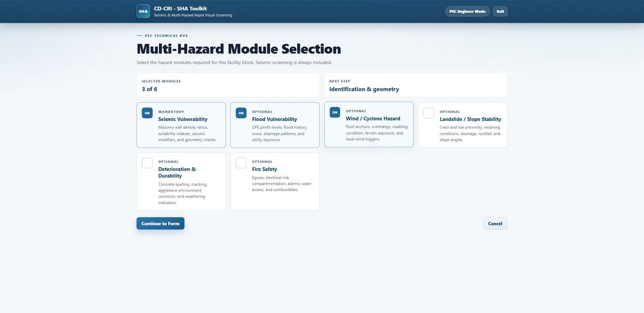644x313 pixels.
Task: Click the Fire Safety description about egress
Action: tap(282, 183)
